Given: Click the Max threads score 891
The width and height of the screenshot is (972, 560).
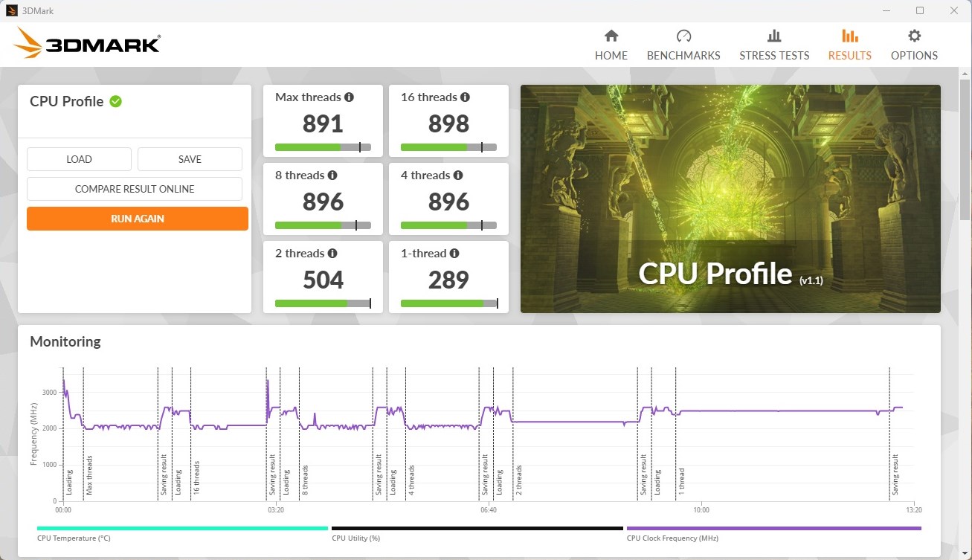Looking at the screenshot, I should click(323, 123).
